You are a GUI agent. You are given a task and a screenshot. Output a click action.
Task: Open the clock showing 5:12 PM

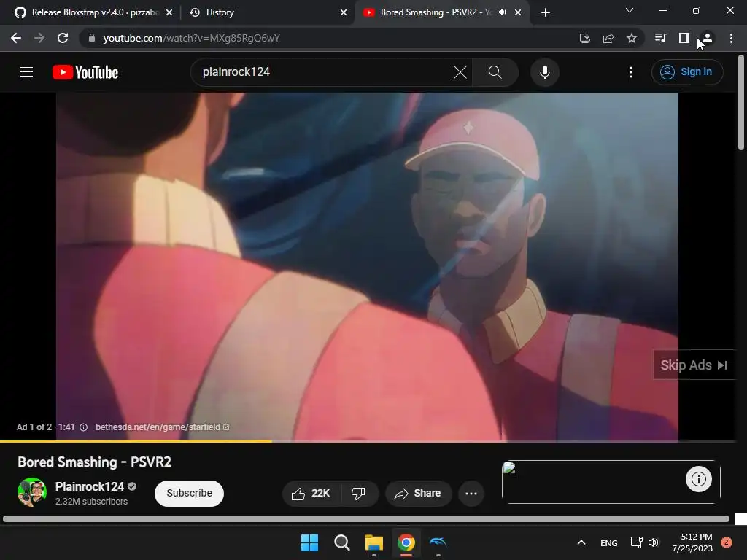[692, 542]
